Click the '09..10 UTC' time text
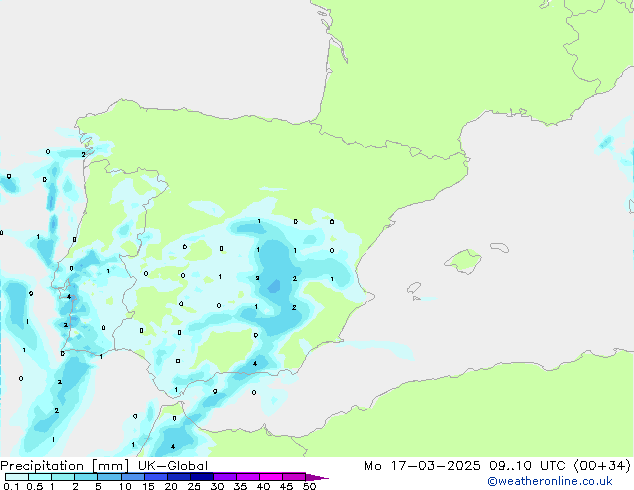Screen dimensions: 634x490 point(527,466)
